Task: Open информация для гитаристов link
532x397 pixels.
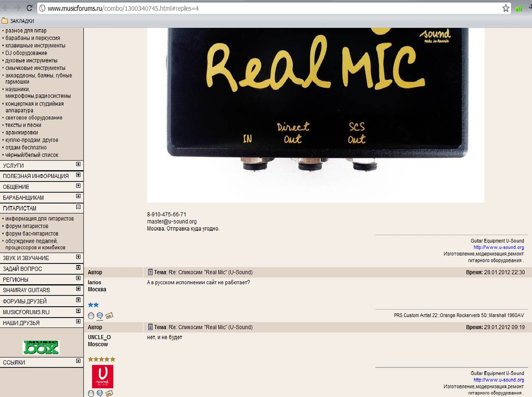Action: point(39,219)
